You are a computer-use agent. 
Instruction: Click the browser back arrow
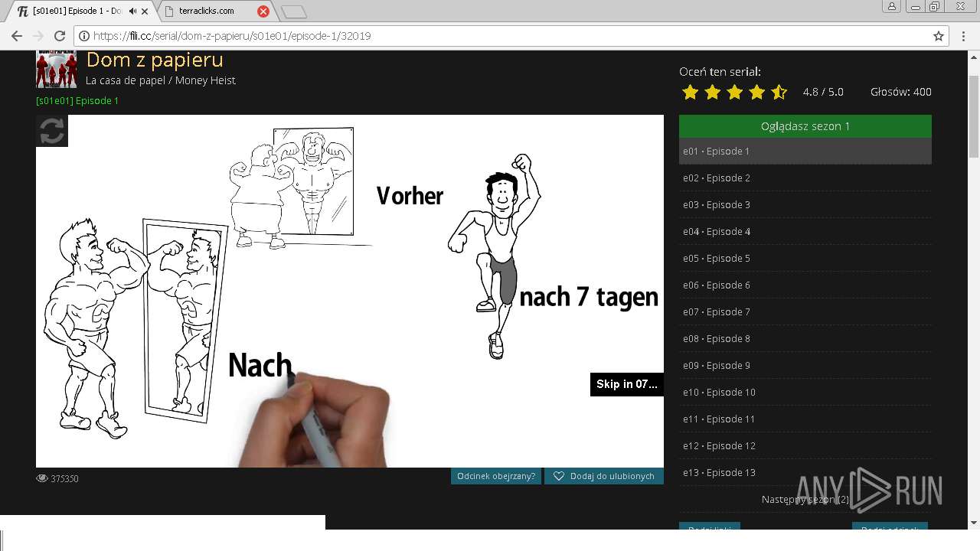[x=17, y=36]
